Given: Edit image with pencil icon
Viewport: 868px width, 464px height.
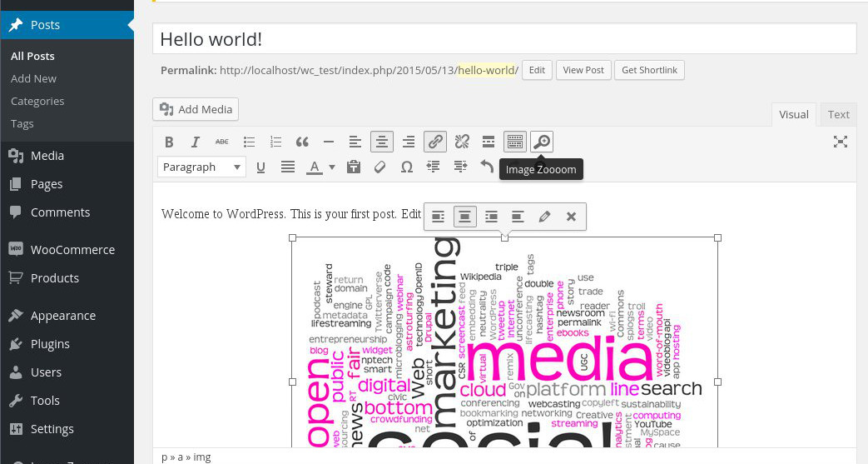Looking at the screenshot, I should 545,217.
